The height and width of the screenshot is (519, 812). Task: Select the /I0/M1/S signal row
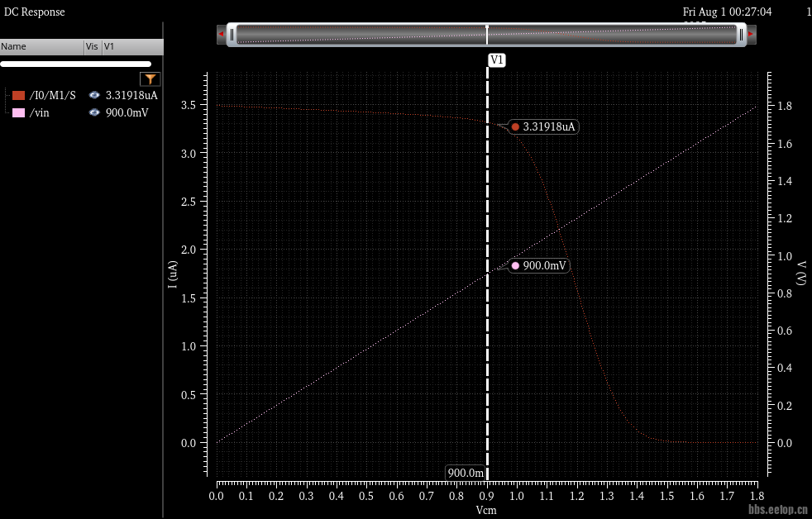[x=82, y=95]
